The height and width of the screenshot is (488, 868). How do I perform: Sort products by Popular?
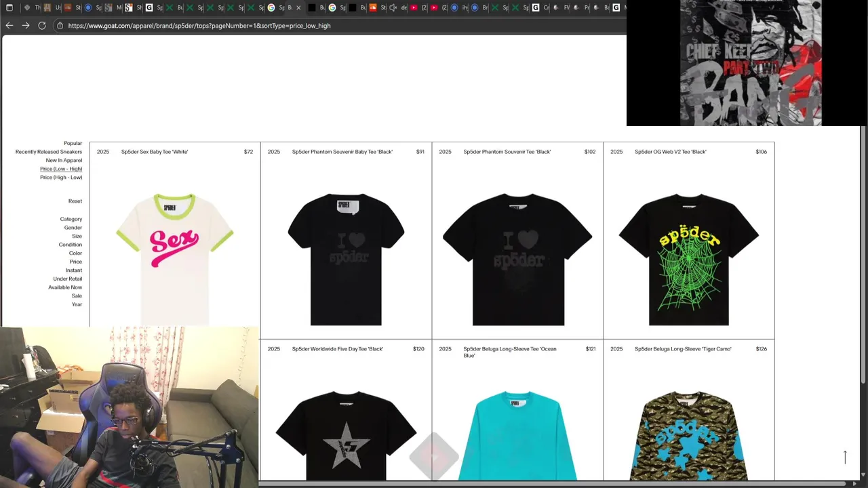[73, 143]
